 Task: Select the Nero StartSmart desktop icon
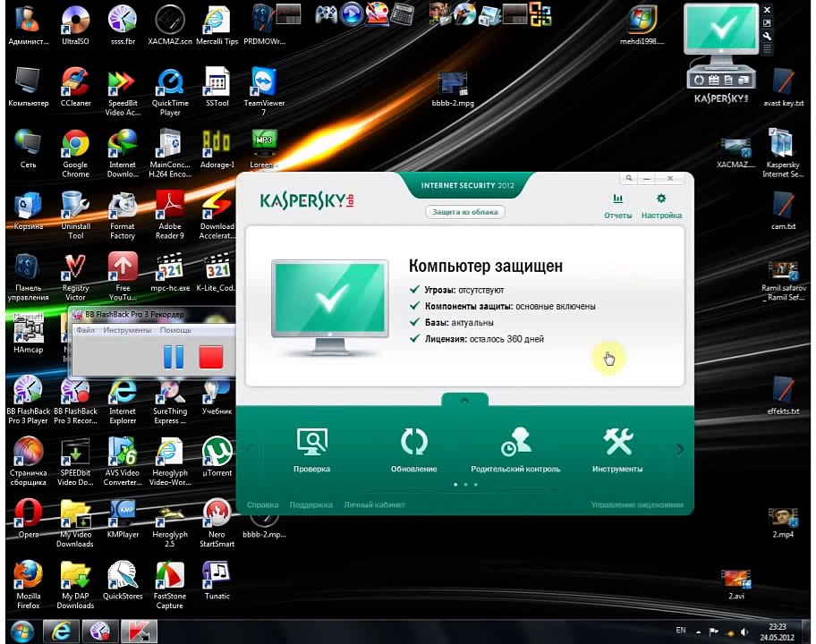click(x=217, y=522)
